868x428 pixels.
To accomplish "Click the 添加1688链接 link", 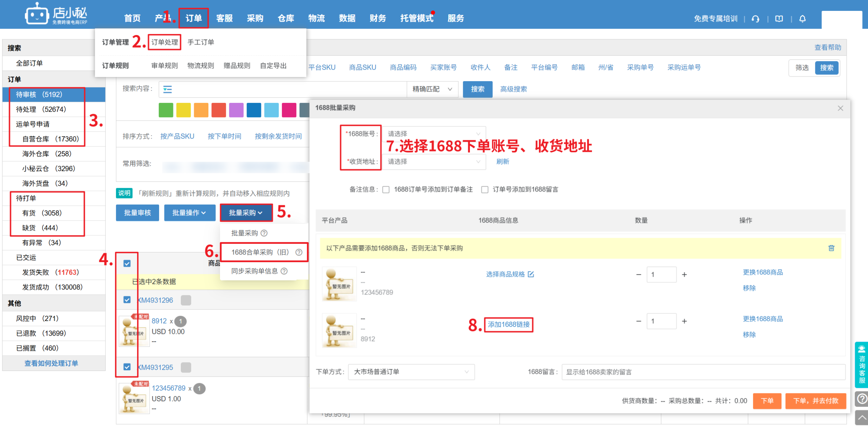I will (509, 325).
